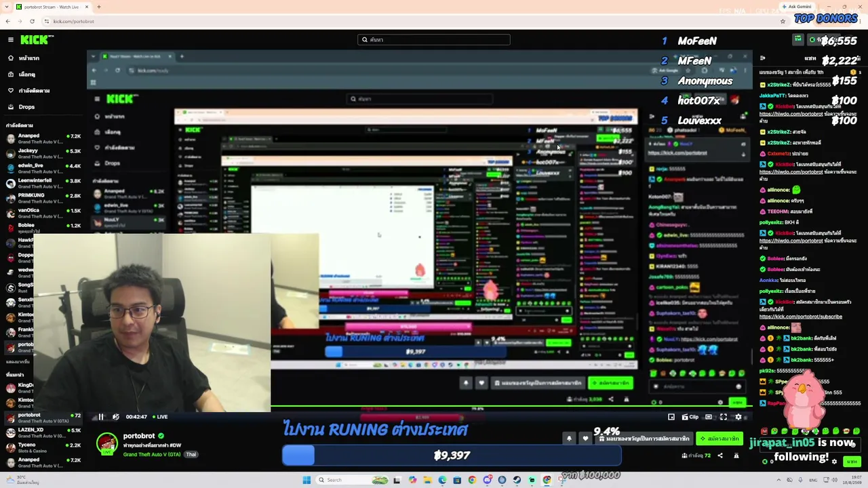Screen dimensions: 868x488
Task: Jump to the LIVE indicator
Action: 160,417
